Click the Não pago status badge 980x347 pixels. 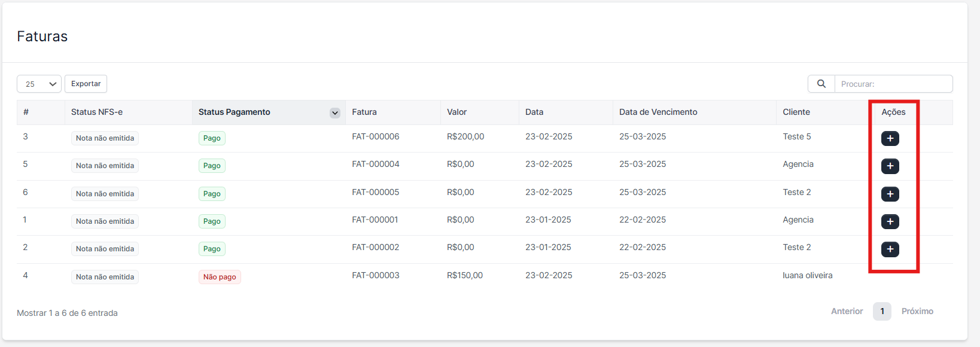point(220,277)
